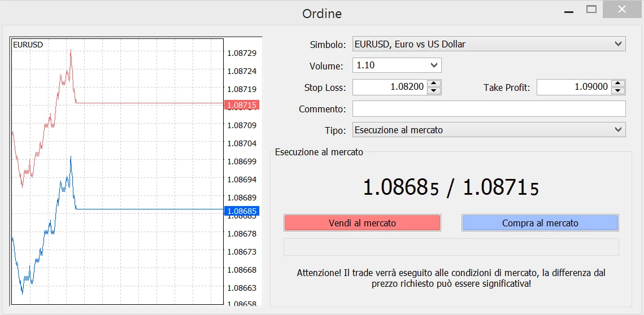Screen dimensions: 644x315
Task: Click the chart axis value 1.08668
Action: [x=242, y=270]
